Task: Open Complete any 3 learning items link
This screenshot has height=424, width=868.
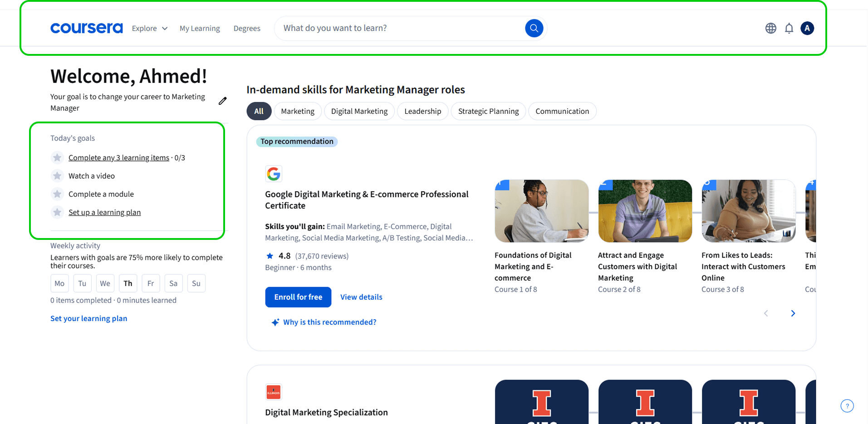Action: tap(119, 157)
